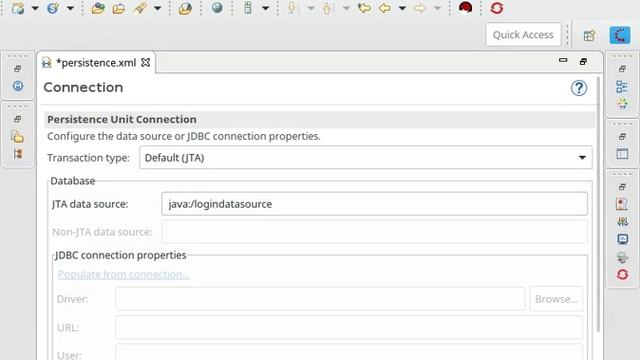Click the red refresh toolbar icon
Screen dimensions: 640x360
click(496, 8)
